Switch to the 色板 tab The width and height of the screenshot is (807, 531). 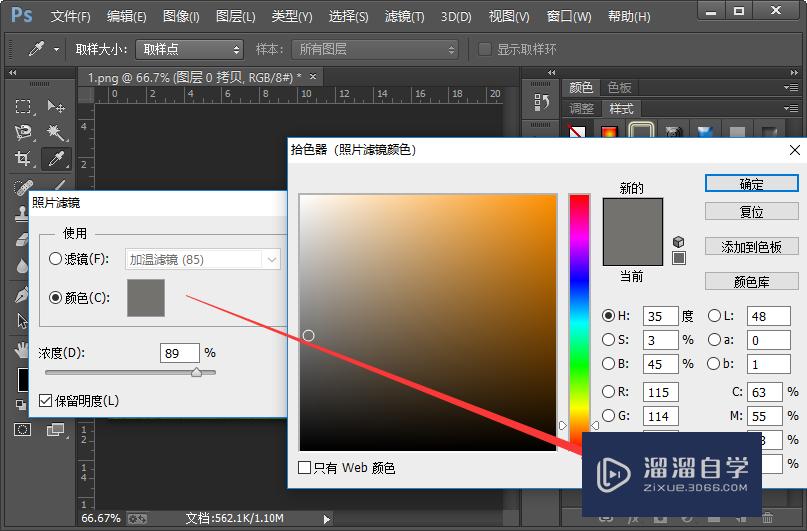[619, 87]
